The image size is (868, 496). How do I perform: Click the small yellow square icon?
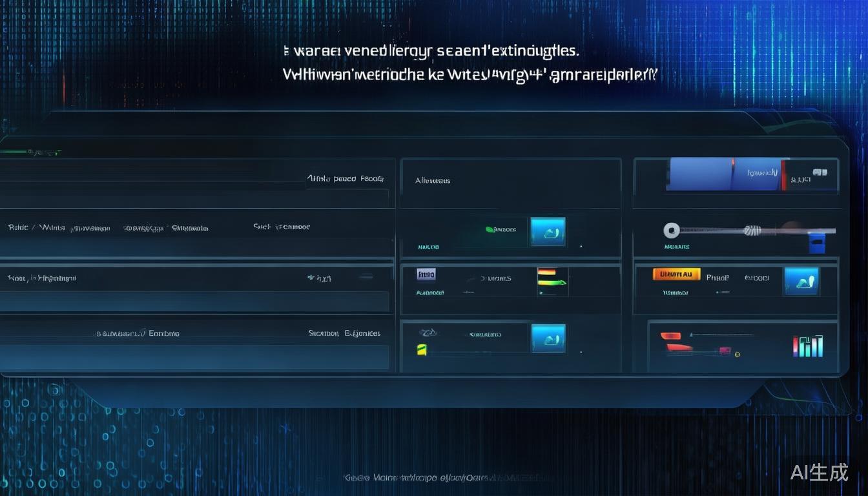[x=422, y=350]
